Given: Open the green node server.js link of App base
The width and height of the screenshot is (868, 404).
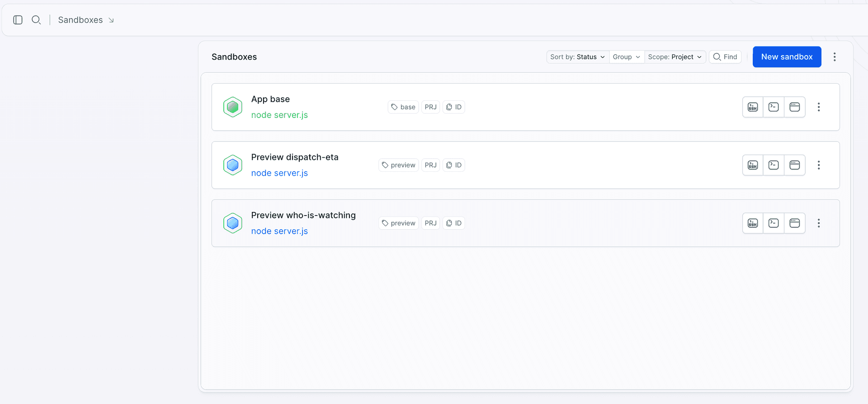Looking at the screenshot, I should [x=279, y=115].
